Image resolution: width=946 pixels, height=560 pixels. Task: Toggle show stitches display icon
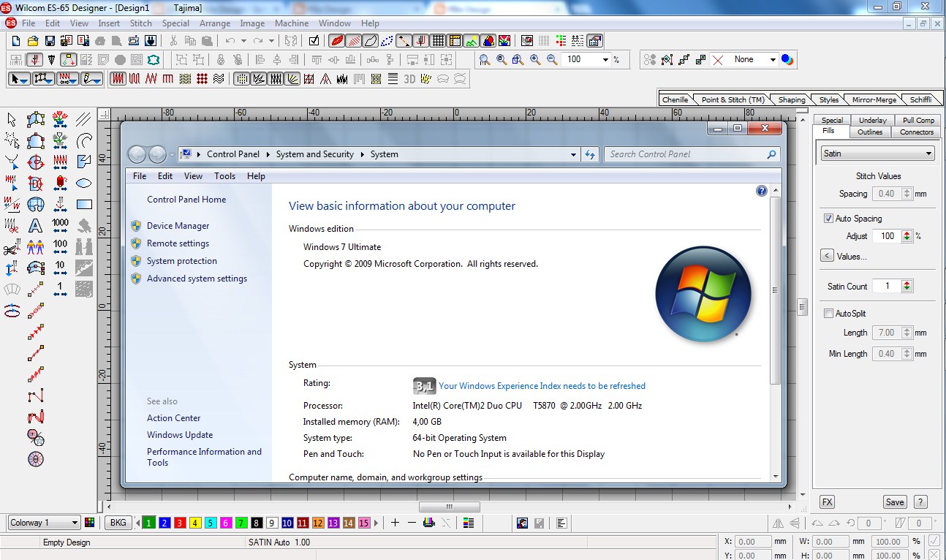tap(354, 41)
